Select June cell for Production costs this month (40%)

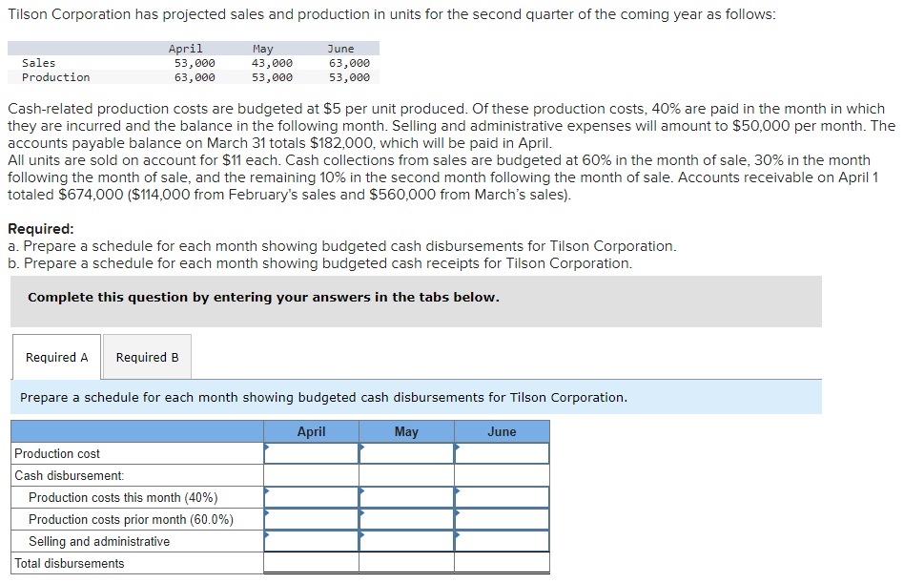502,497
